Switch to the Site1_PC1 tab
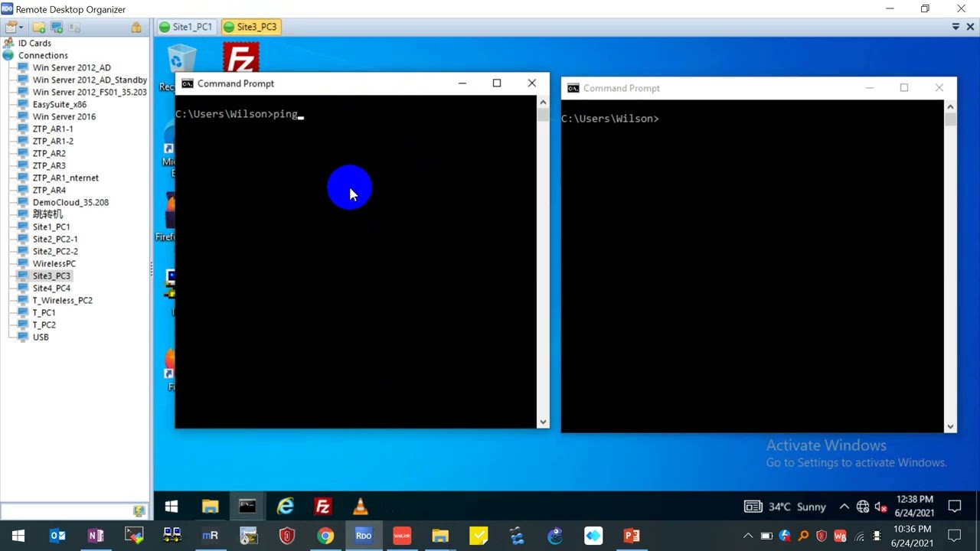 coord(185,27)
